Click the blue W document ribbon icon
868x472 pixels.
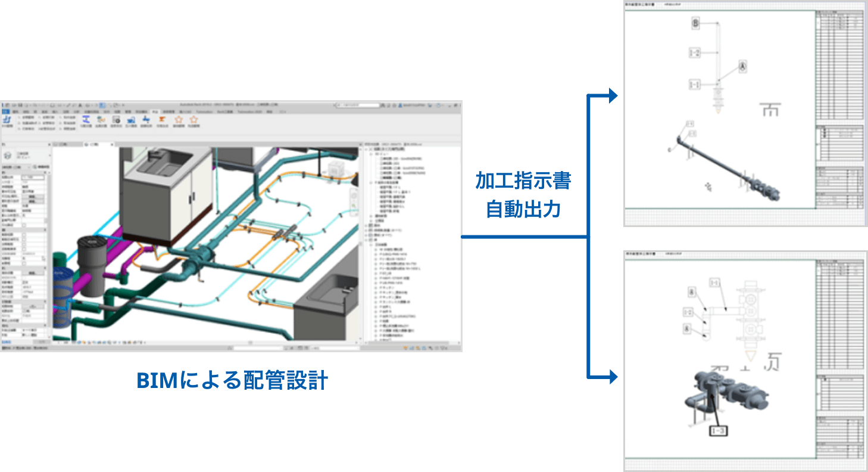point(131,120)
